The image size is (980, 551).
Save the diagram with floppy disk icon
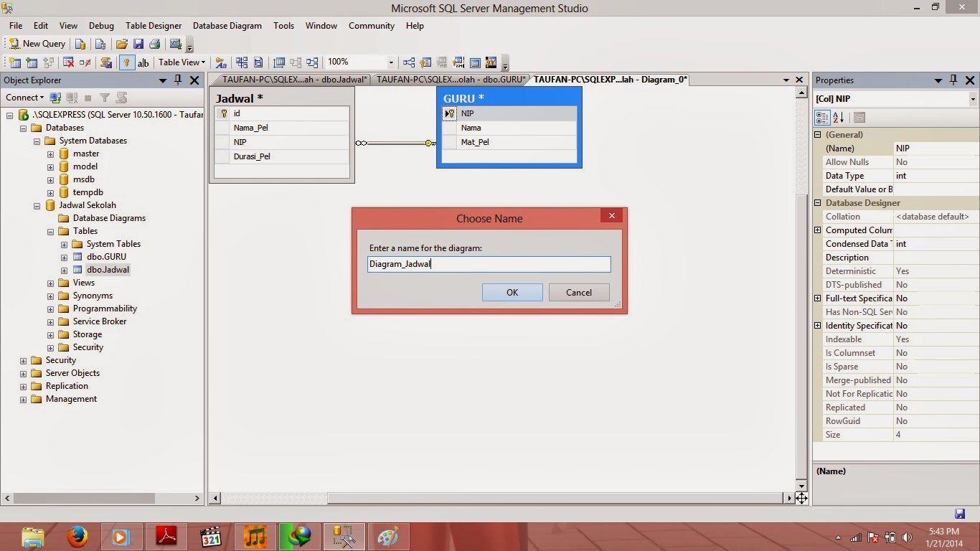138,44
